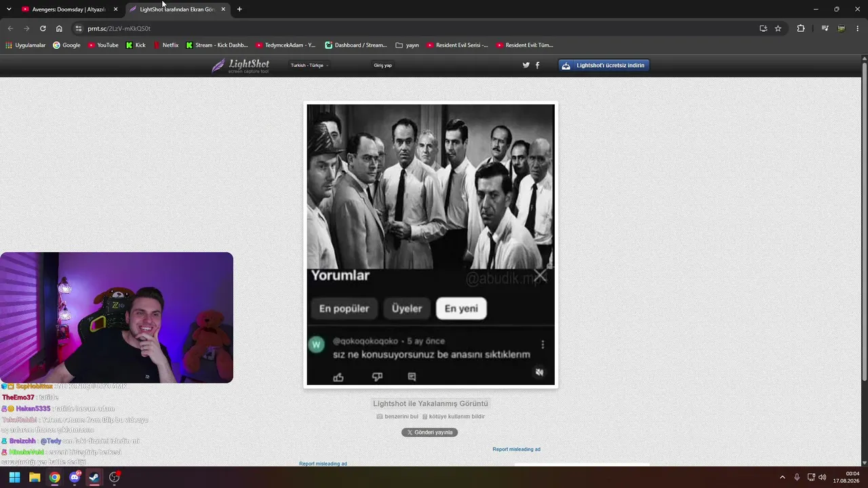Open the site information icon in address bar

78,28
